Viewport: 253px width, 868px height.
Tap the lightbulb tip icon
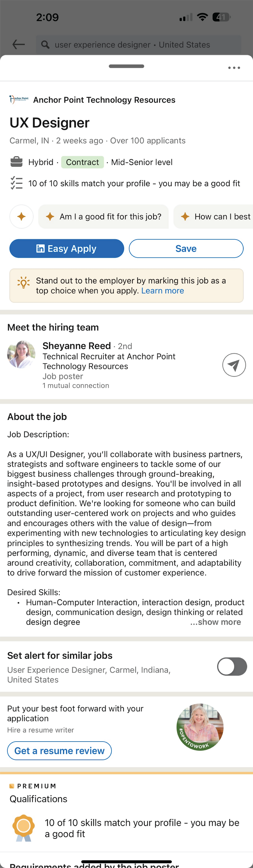click(x=23, y=282)
